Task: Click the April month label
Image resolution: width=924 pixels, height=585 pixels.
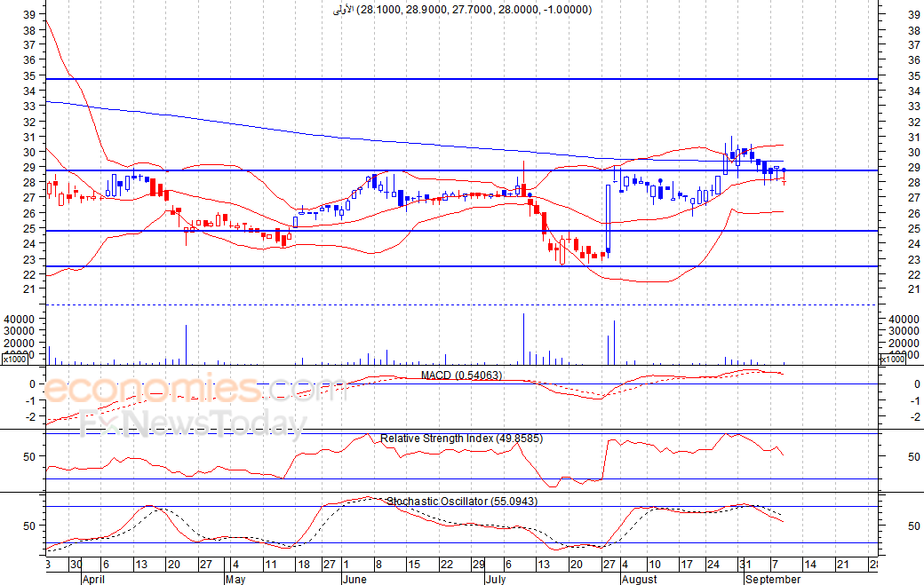Action: (x=93, y=579)
